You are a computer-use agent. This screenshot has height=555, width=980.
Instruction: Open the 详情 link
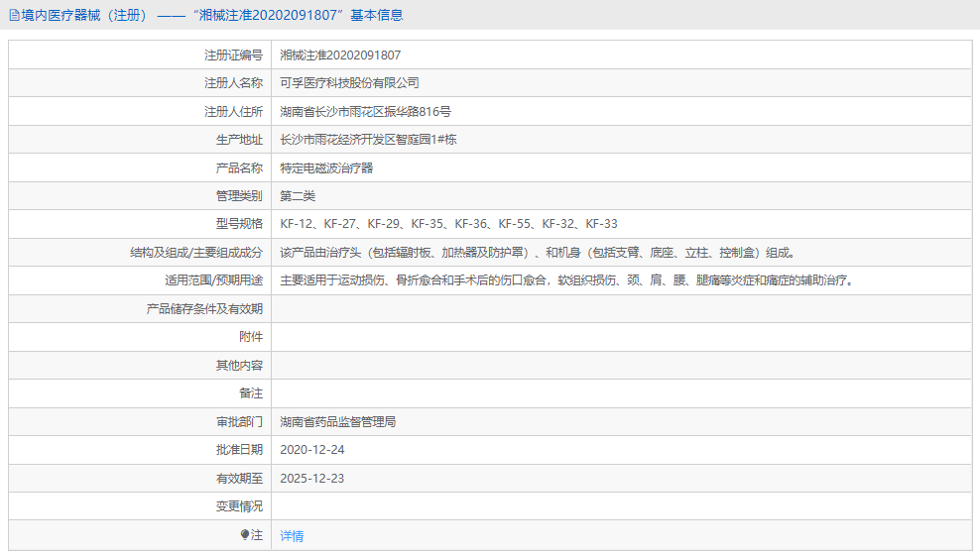click(292, 535)
